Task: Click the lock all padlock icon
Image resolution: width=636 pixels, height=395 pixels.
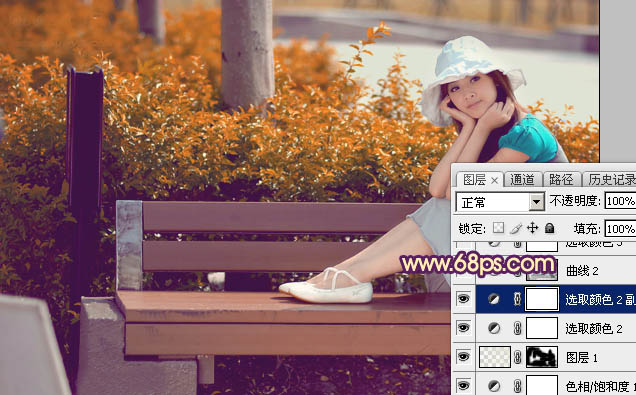Action: [550, 228]
